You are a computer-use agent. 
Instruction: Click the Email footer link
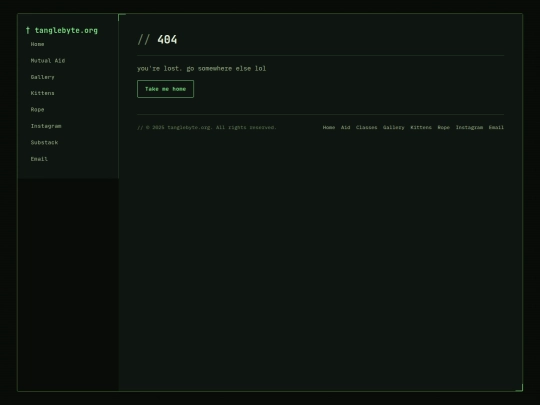click(496, 127)
